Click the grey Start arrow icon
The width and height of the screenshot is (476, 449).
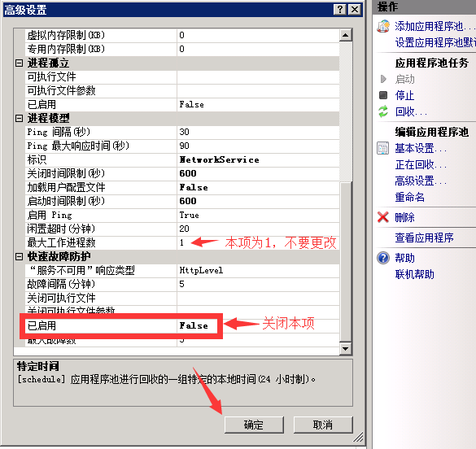[x=383, y=79]
